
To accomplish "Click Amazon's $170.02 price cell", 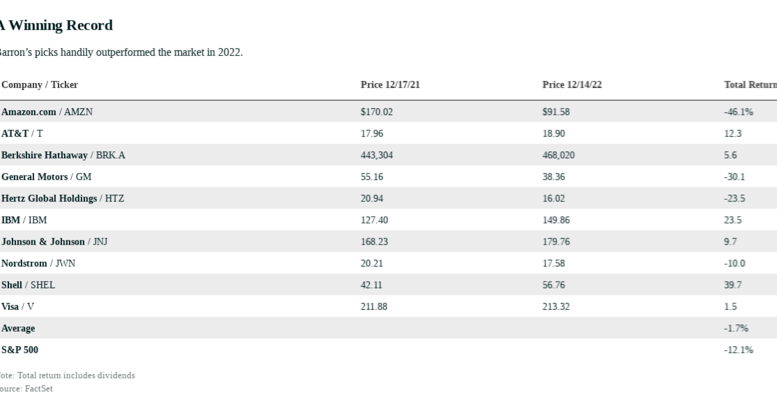I will pos(377,112).
